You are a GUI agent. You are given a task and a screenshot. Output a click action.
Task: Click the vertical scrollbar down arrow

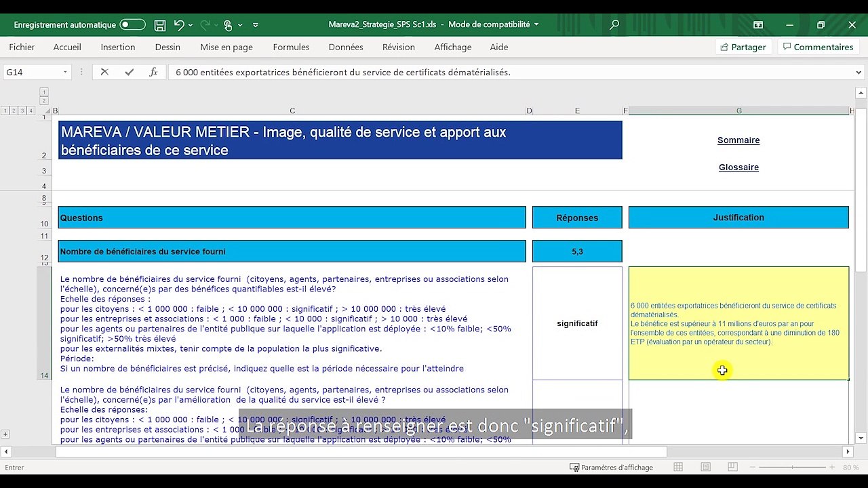(x=860, y=438)
